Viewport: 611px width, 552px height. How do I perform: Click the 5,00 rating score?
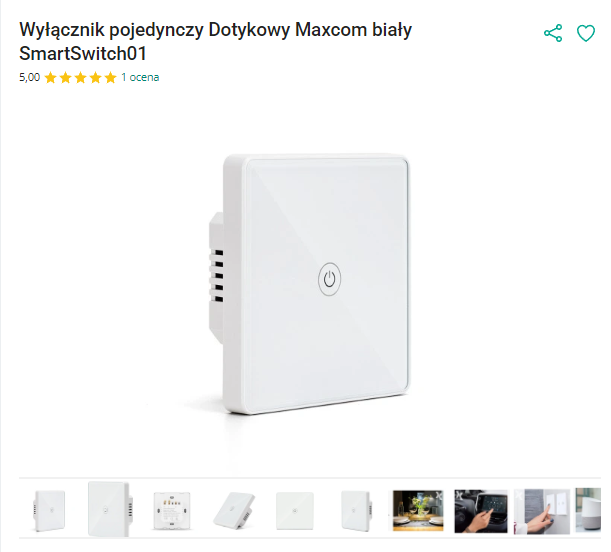(30, 77)
